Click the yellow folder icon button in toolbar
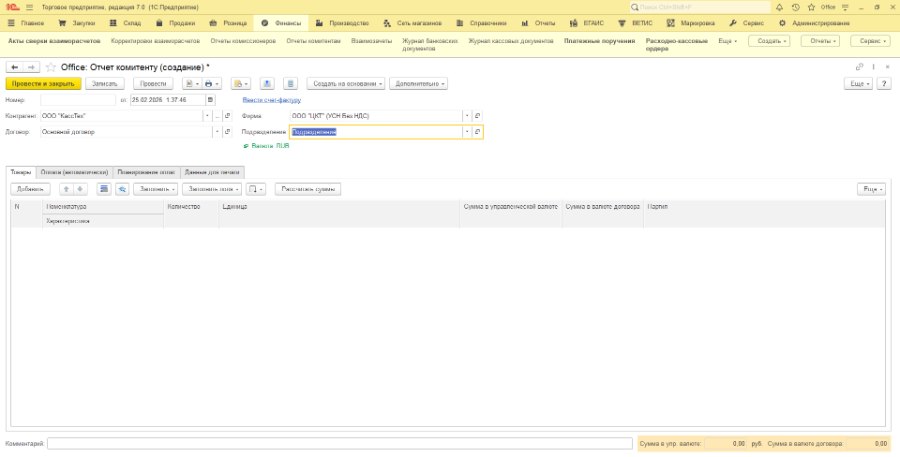900x457 pixels. pyautogui.click(x=240, y=84)
